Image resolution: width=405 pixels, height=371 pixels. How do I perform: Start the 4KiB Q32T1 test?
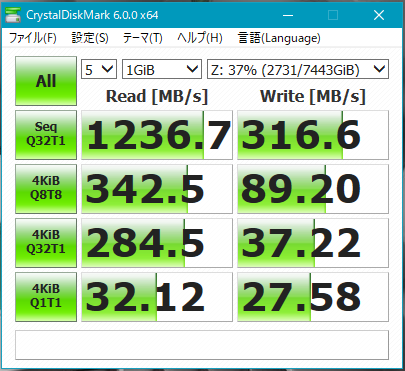46,243
